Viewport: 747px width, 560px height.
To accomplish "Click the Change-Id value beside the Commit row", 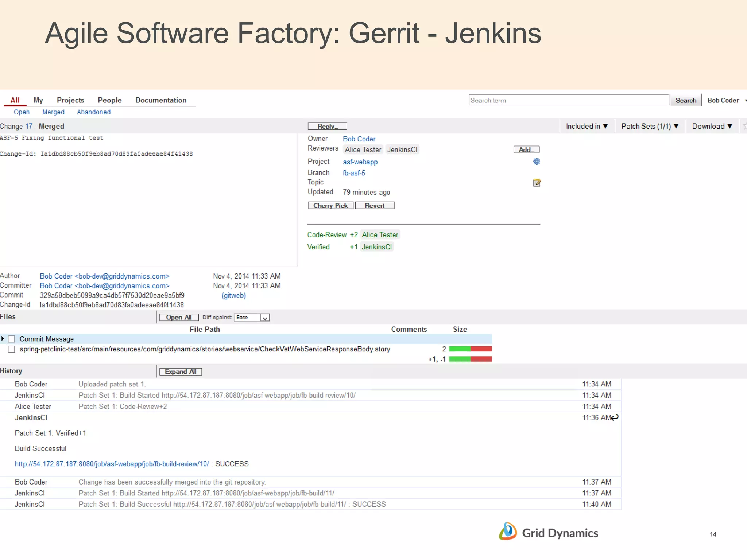I will pyautogui.click(x=112, y=305).
